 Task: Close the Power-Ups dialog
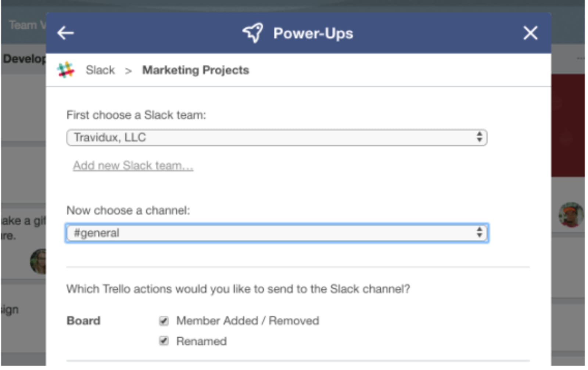tap(530, 33)
